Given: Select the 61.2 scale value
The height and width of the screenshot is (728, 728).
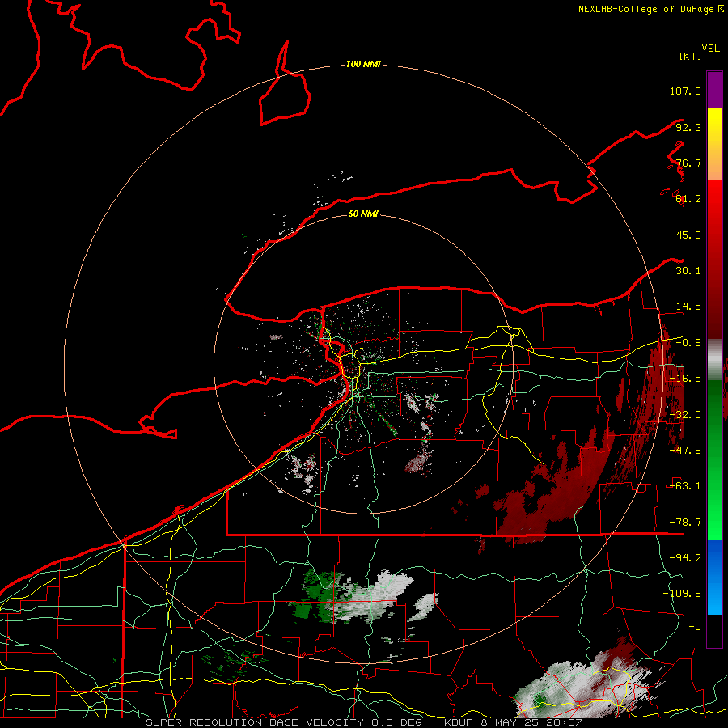Looking at the screenshot, I should [x=688, y=199].
